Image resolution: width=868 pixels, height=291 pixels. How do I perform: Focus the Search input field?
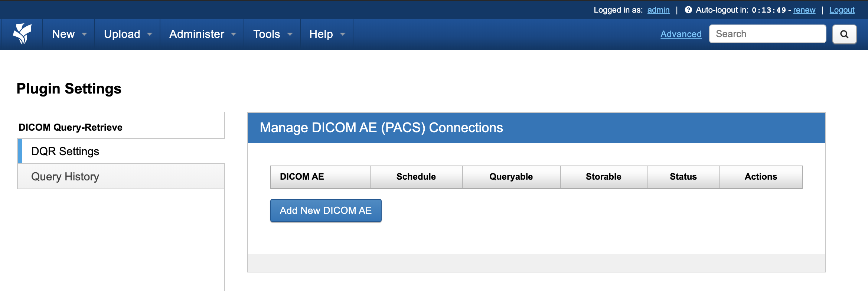click(x=767, y=34)
